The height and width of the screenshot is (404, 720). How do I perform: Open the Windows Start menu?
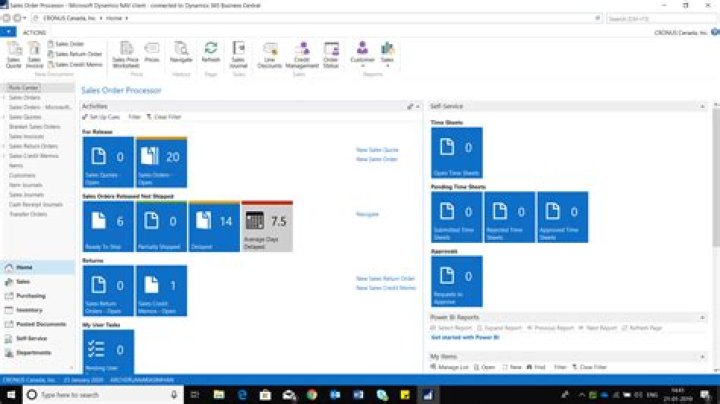[11, 395]
